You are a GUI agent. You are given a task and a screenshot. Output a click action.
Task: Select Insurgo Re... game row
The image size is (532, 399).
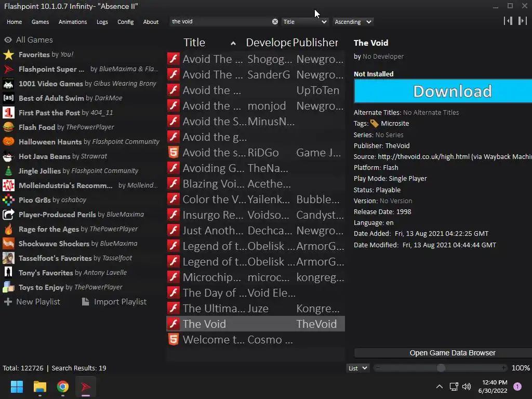[256, 215]
